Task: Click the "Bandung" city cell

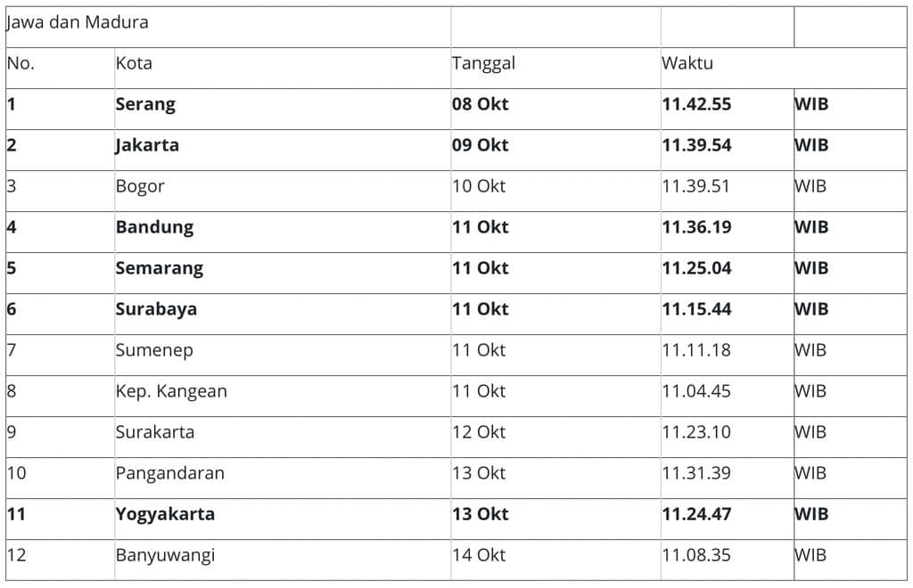Action: [x=154, y=227]
